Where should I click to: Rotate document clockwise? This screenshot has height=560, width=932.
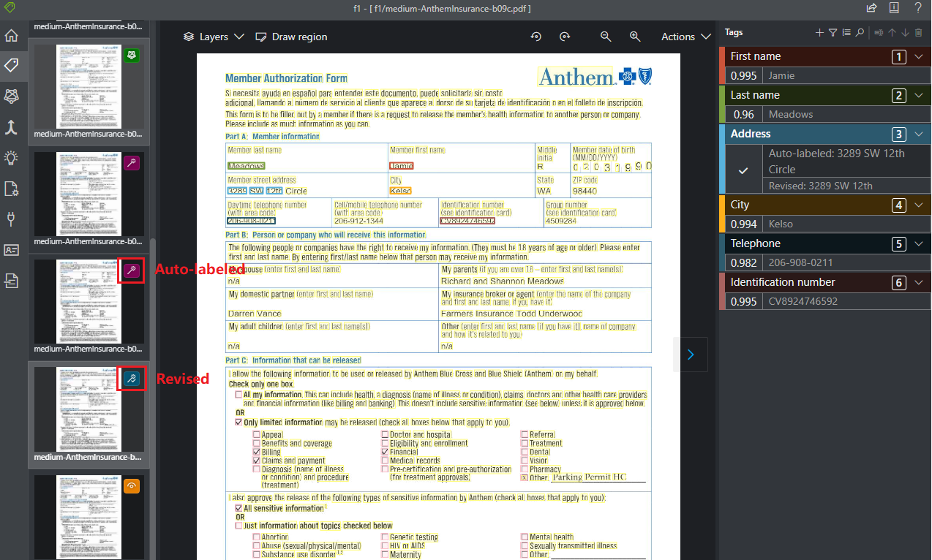click(564, 37)
